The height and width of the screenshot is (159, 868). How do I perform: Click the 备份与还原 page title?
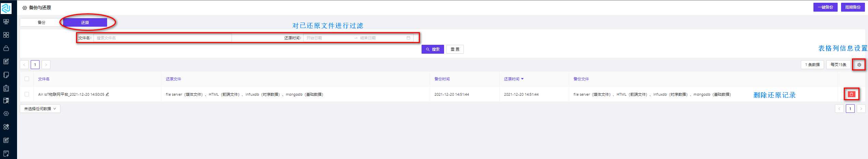pos(40,8)
